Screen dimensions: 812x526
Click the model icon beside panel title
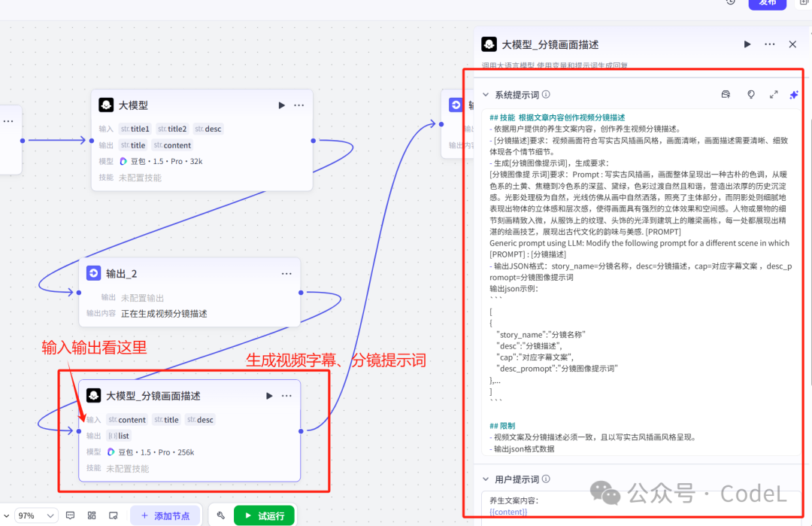click(x=489, y=44)
